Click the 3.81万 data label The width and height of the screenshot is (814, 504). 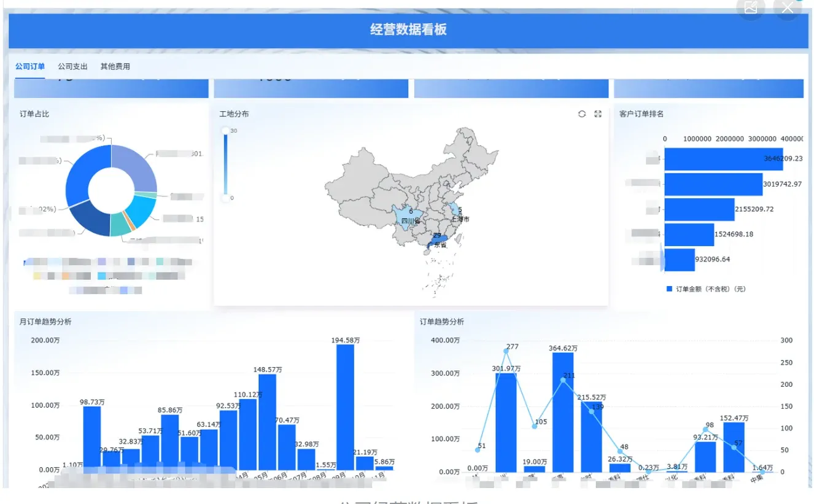[677, 466]
